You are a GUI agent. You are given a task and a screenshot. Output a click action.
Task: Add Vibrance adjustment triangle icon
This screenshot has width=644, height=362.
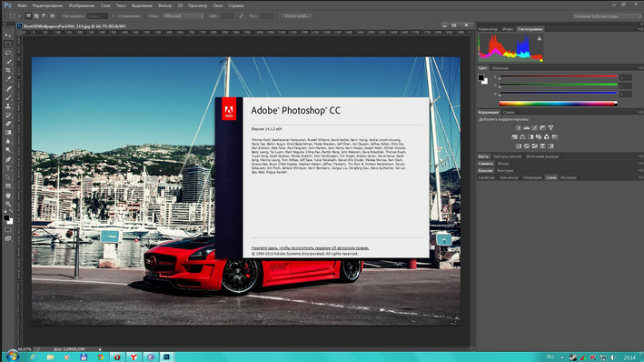pos(550,128)
